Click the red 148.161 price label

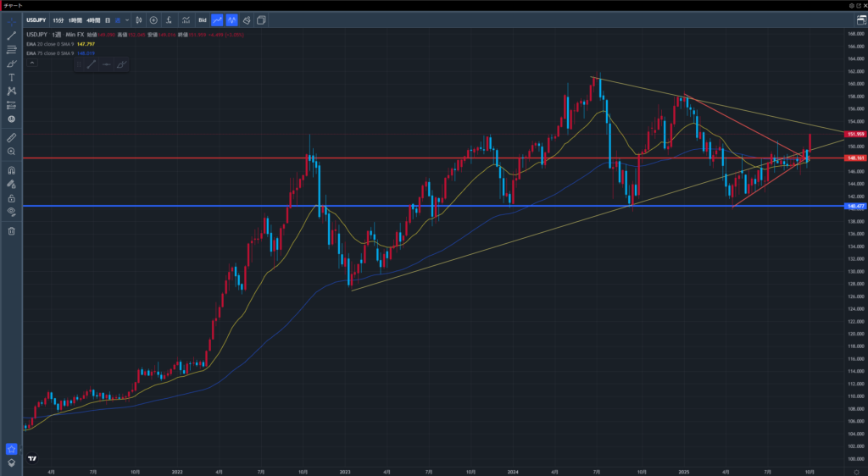click(854, 158)
